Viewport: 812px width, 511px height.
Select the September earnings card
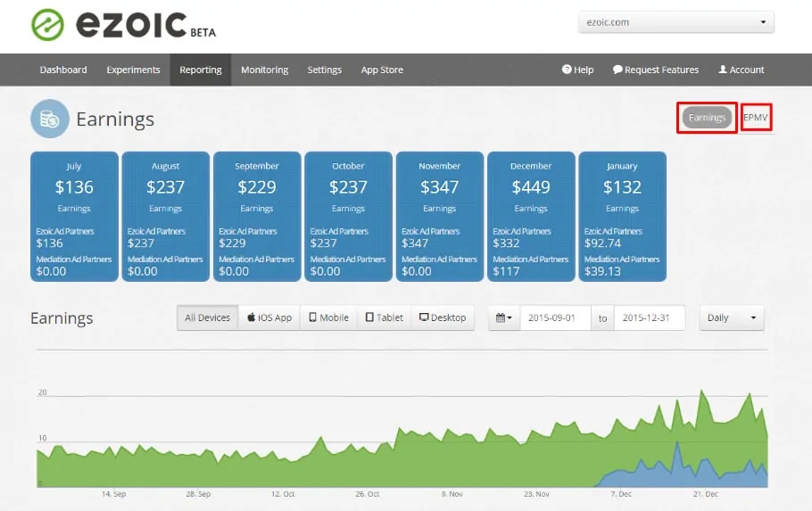(x=257, y=217)
